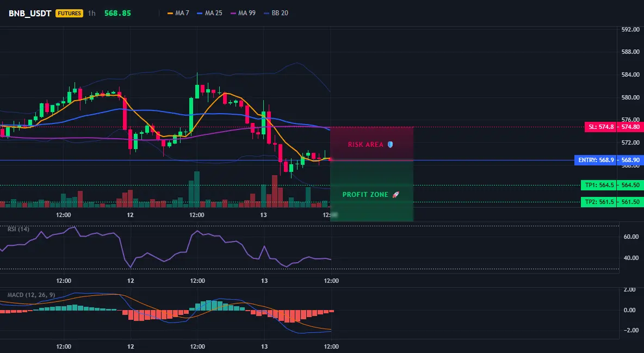Click the 580.00 price axis label

[x=630, y=97]
